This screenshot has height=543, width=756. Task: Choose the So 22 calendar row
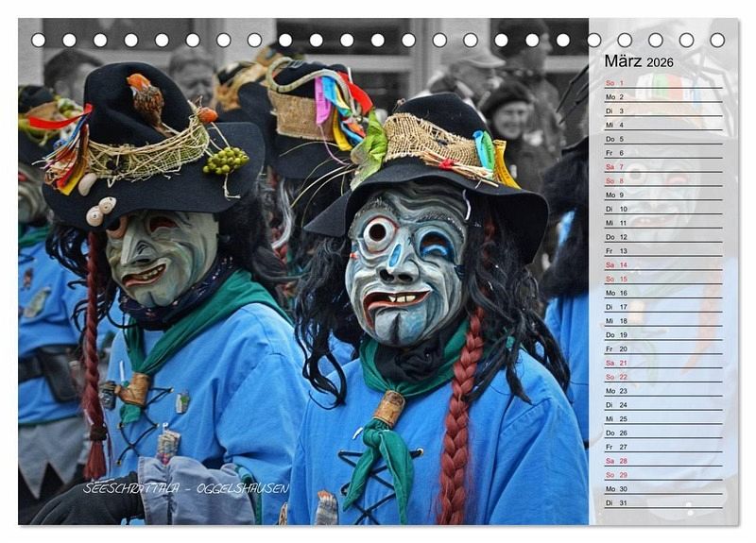coord(661,377)
